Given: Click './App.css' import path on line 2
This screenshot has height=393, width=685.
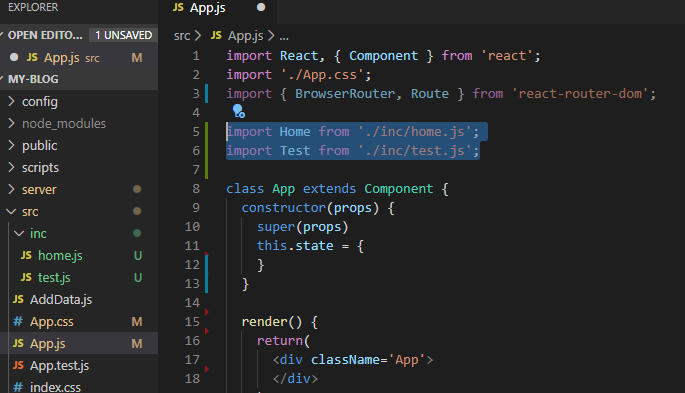Looking at the screenshot, I should pos(322,75).
